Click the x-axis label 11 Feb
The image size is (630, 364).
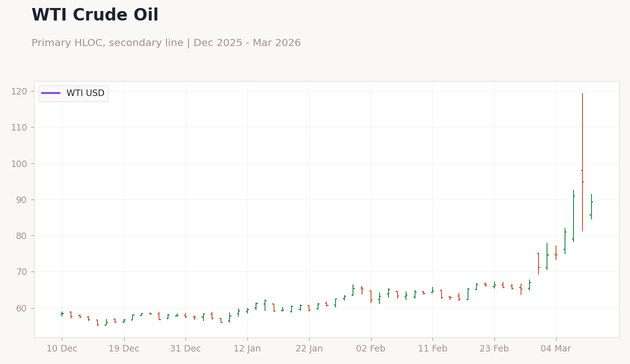point(432,349)
